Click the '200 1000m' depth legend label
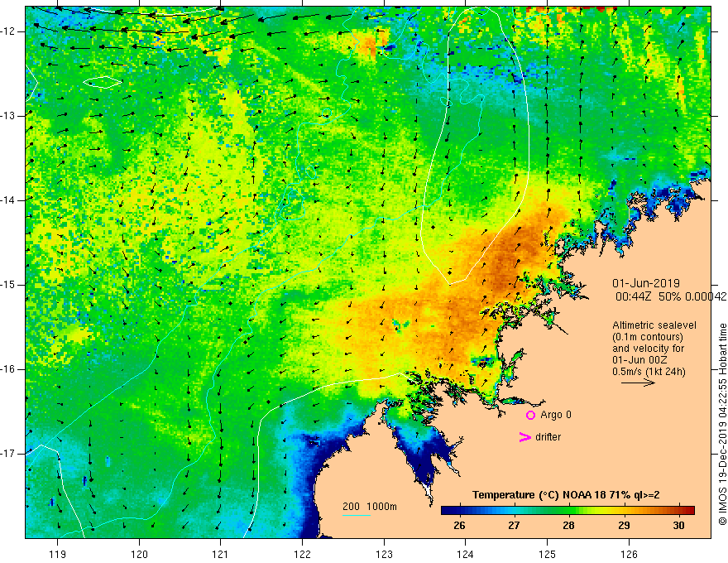 370,507
